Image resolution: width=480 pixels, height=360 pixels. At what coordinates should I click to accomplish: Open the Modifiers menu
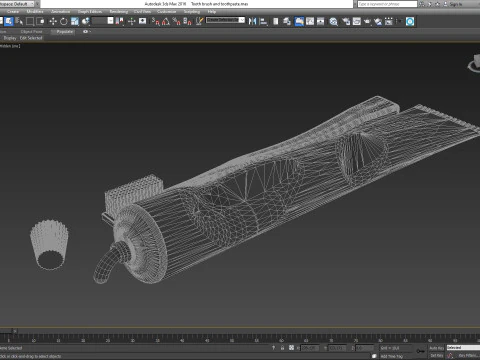tap(35, 12)
